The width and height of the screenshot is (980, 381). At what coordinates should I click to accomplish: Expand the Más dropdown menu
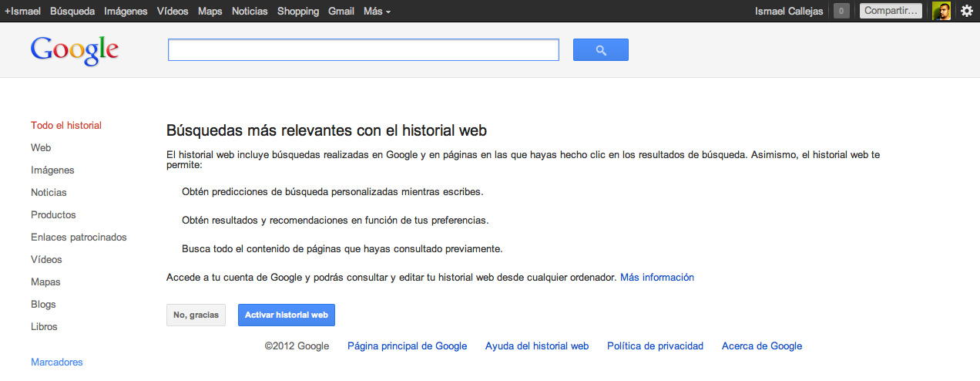(377, 12)
